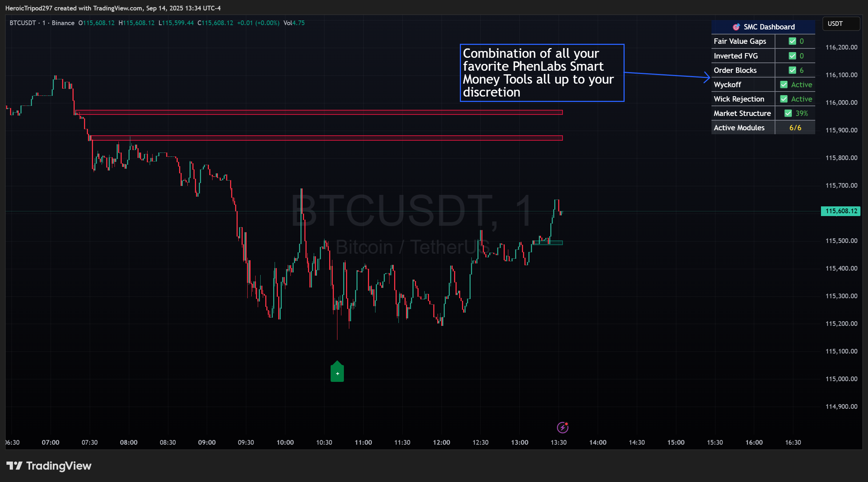Click the 114,900.00 price axis label

(x=841, y=407)
